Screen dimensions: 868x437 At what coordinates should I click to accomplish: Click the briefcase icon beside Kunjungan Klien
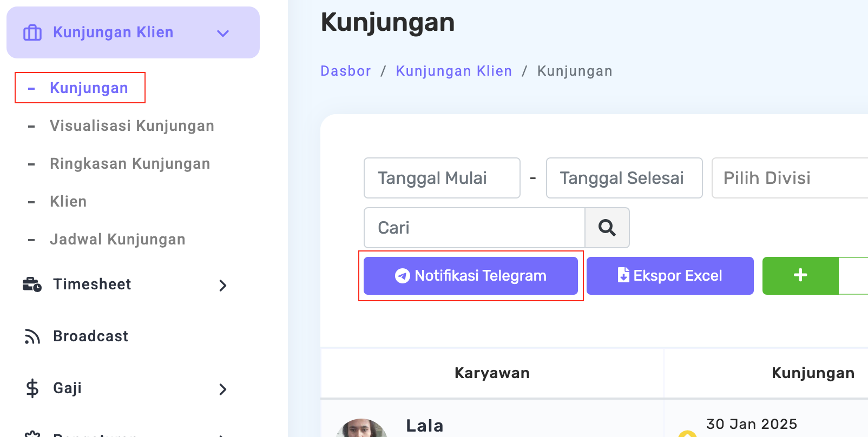click(32, 33)
